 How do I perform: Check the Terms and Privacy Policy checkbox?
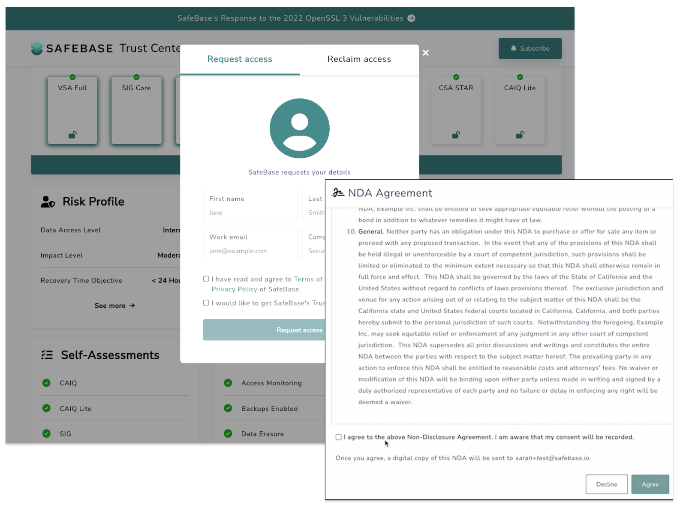[x=206, y=279]
